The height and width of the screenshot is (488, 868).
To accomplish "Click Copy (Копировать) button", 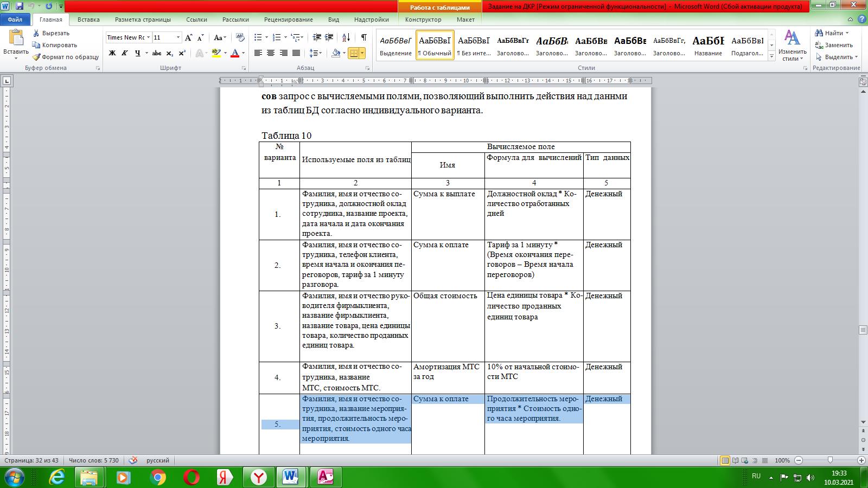I will [55, 45].
